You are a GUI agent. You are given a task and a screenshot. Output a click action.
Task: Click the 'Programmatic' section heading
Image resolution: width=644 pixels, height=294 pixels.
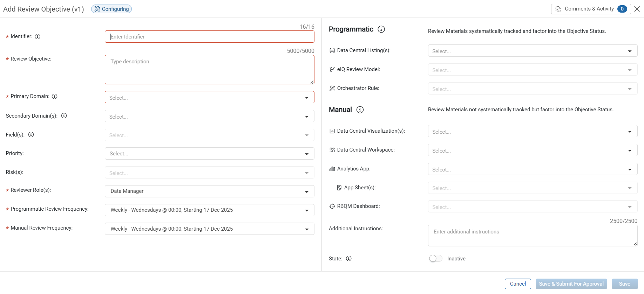click(351, 29)
